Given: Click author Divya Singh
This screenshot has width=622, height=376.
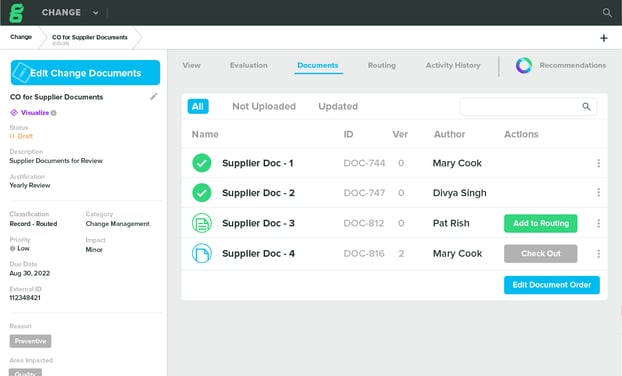Looking at the screenshot, I should [x=459, y=193].
